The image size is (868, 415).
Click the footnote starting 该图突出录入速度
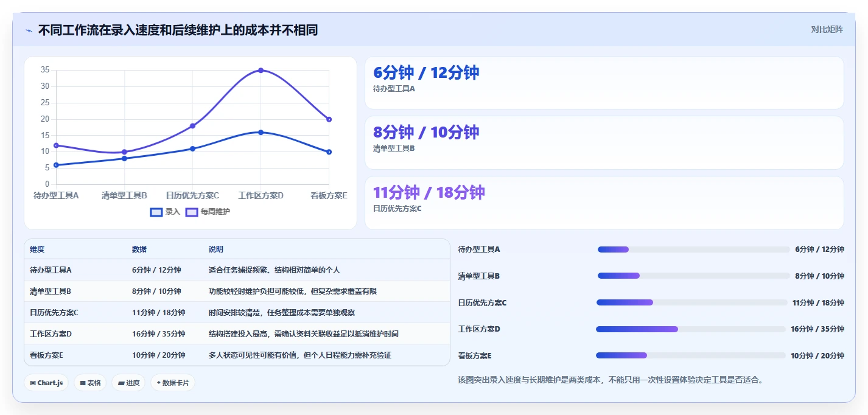tap(611, 380)
